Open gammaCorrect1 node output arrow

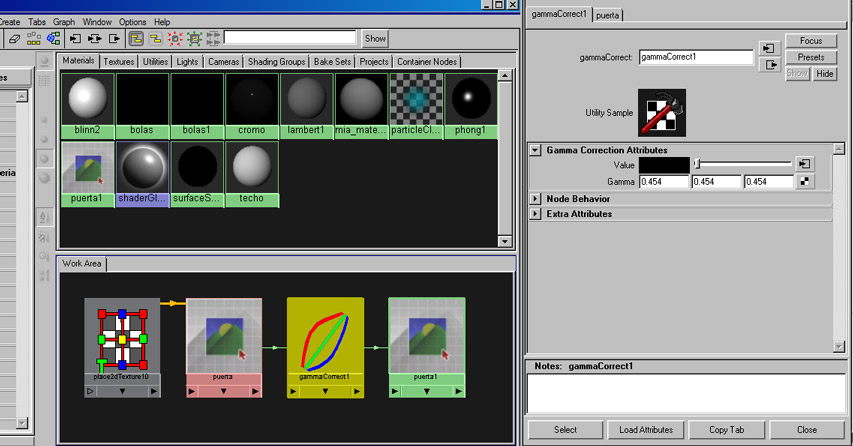357,391
